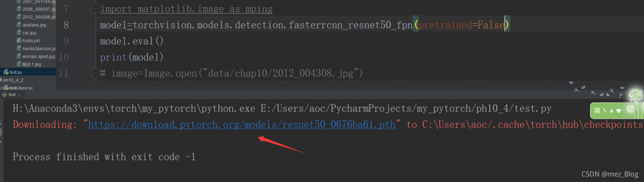644x182 pixels.
Task: Toggle input method English/Chinese mode
Action: [597, 111]
